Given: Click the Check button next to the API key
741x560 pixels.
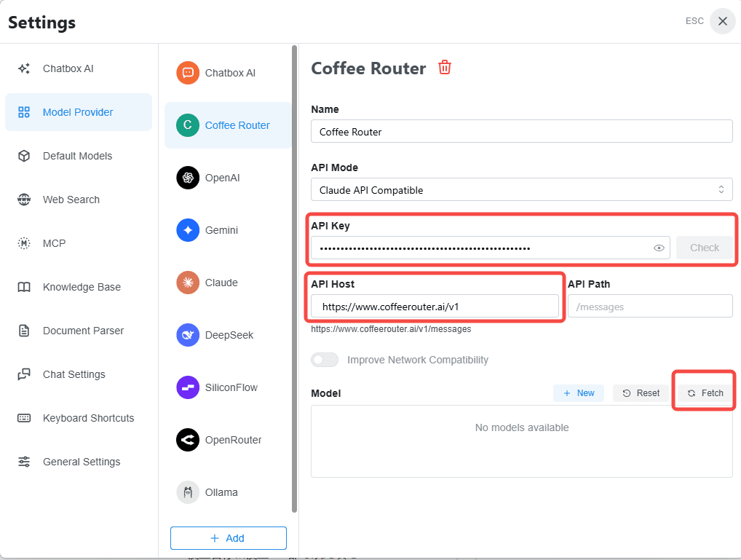Looking at the screenshot, I should click(x=704, y=248).
